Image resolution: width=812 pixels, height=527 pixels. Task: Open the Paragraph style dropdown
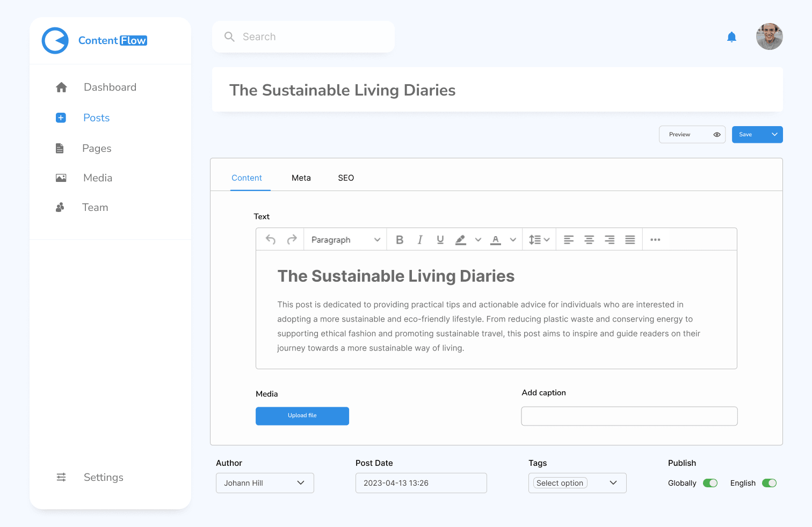click(345, 239)
